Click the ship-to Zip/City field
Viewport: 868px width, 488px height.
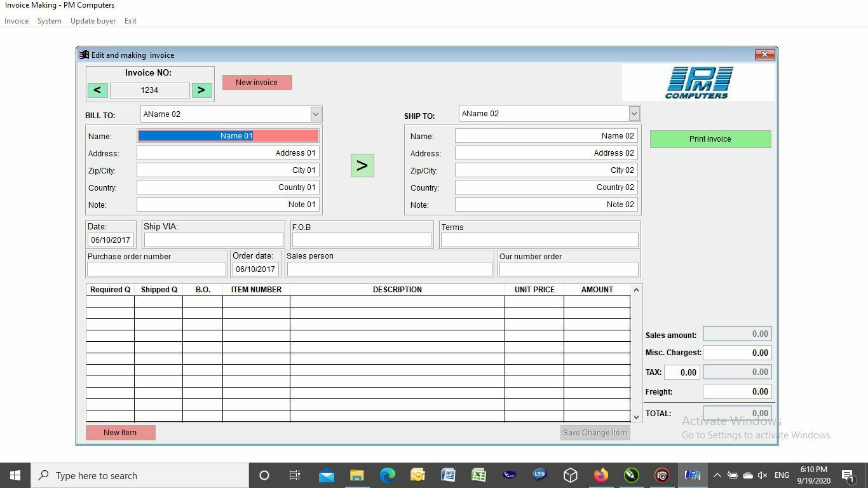click(546, 170)
